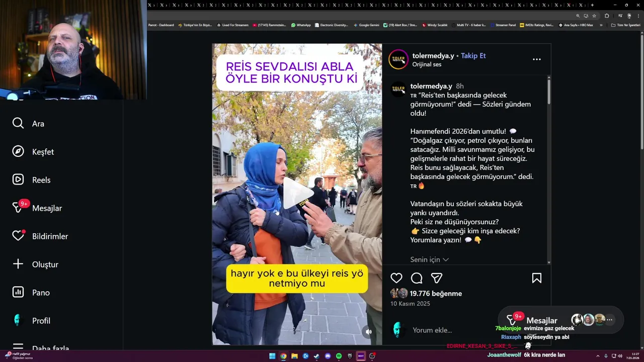
Task: Open the Toler Medya avatar in the header
Action: [398, 59]
